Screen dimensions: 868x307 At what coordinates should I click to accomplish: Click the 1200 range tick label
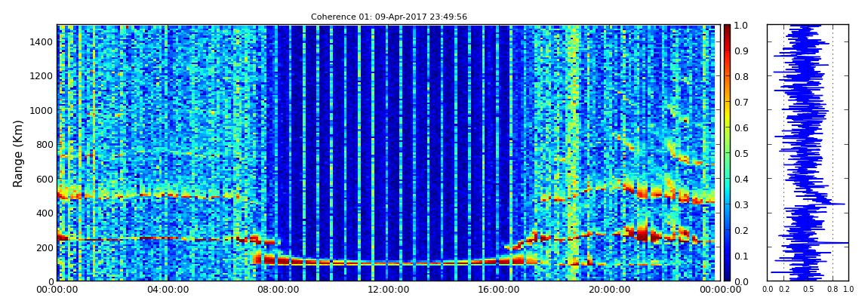(x=42, y=75)
